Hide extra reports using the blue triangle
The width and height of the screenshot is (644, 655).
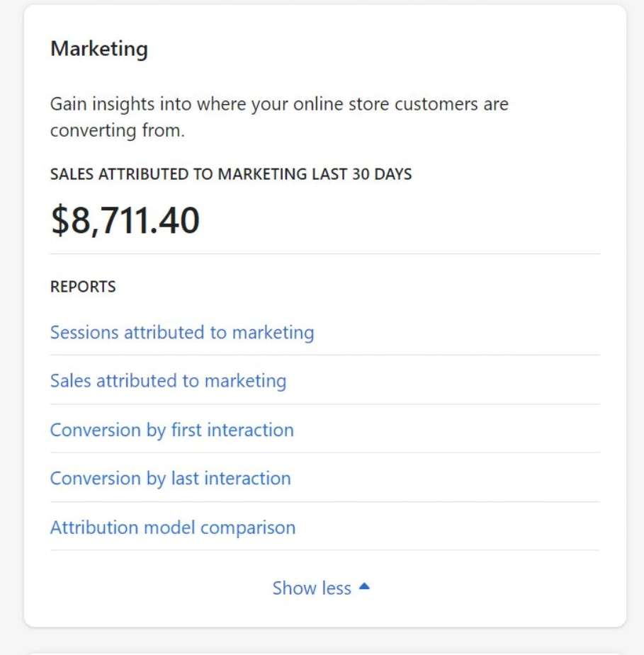[364, 586]
